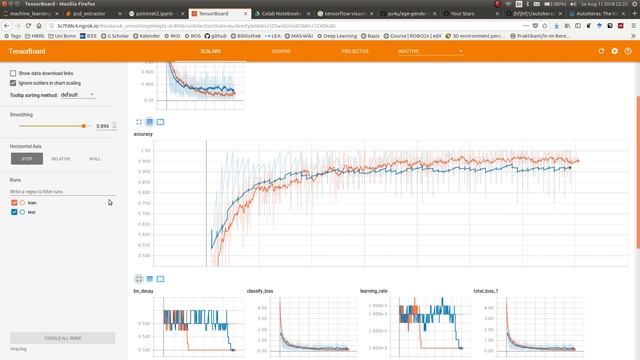Image resolution: width=640 pixels, height=360 pixels.
Task: Move the Smoothing slider handle
Action: pos(84,126)
